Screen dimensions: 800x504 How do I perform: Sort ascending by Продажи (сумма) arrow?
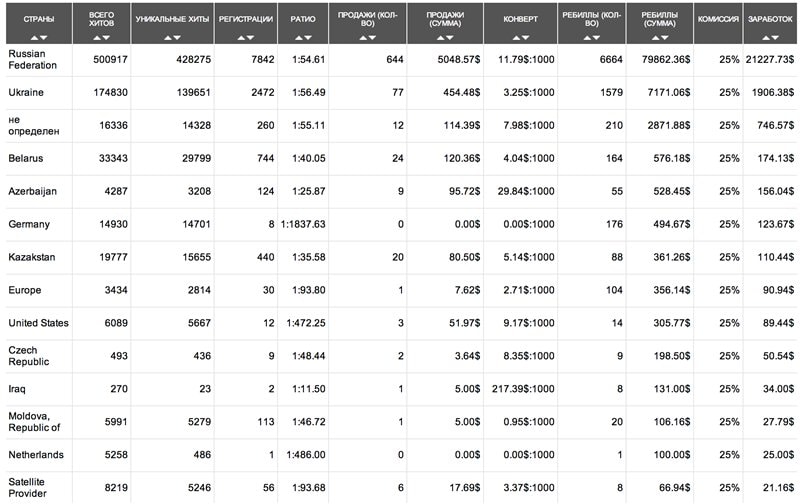[x=438, y=38]
